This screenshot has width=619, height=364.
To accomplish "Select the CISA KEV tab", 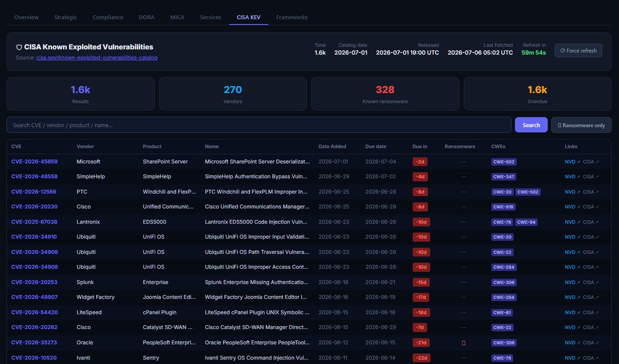I will click(x=249, y=17).
